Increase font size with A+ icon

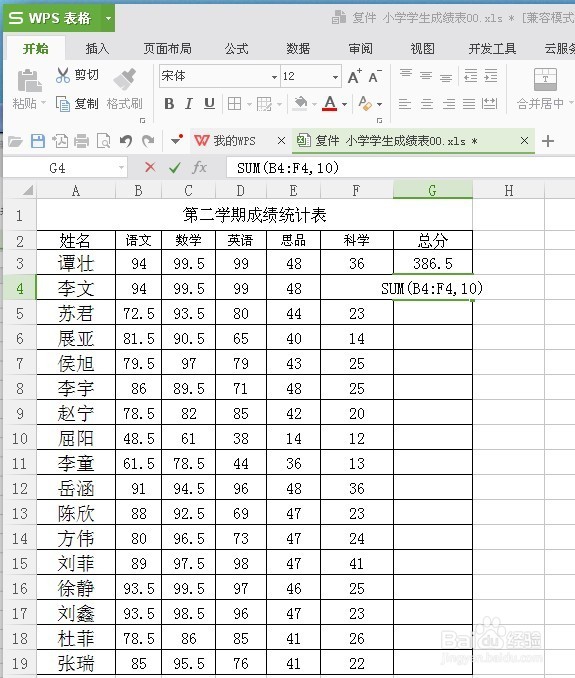[x=355, y=77]
